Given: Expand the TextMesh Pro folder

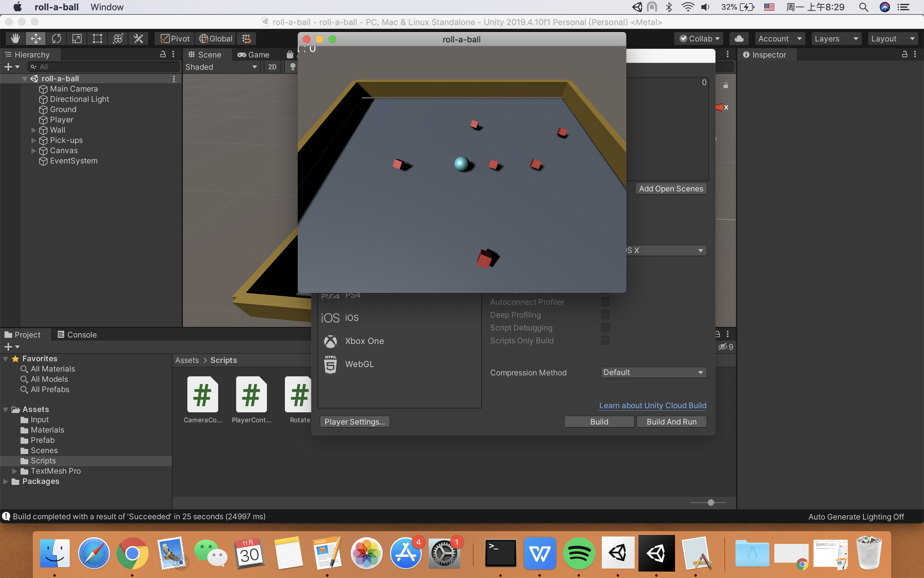Looking at the screenshot, I should (14, 471).
